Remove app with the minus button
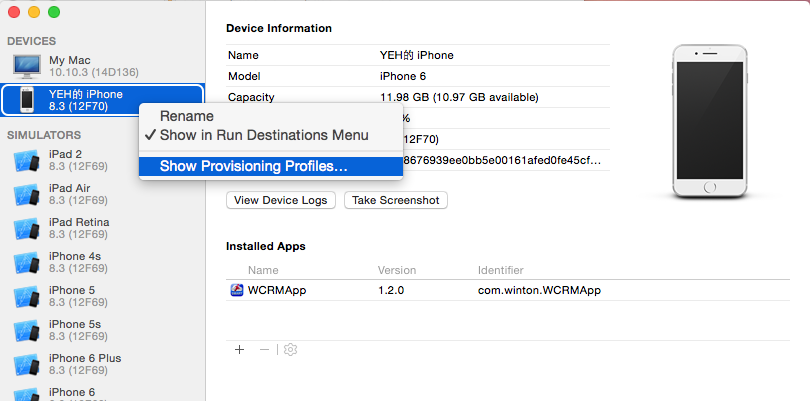Viewport: 810px width, 401px height. tap(264, 350)
